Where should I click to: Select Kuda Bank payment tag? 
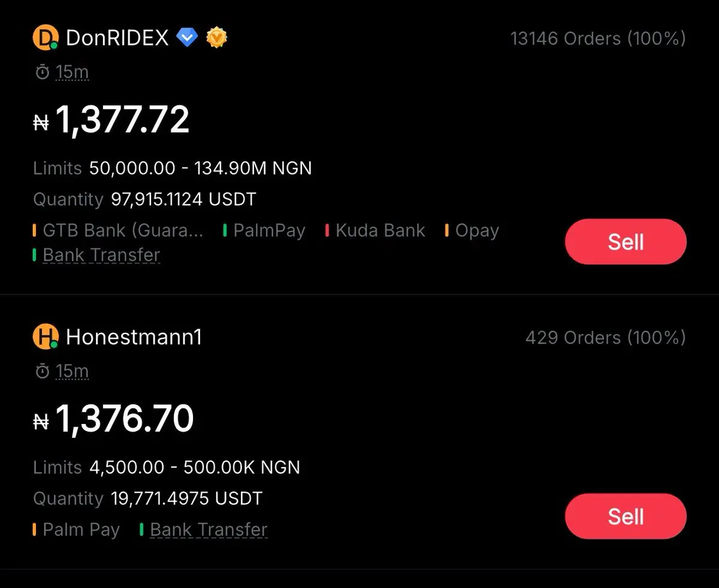coord(379,231)
